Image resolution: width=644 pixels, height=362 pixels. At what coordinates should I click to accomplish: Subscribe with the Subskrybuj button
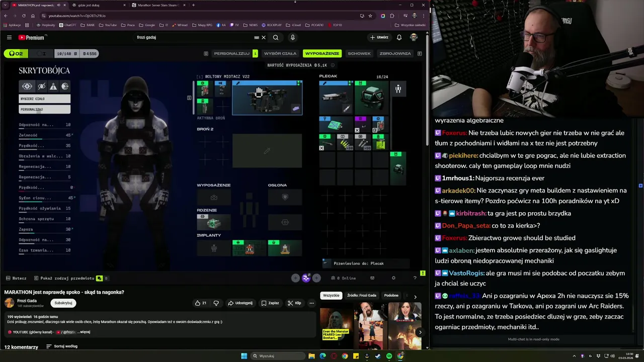pos(63,303)
